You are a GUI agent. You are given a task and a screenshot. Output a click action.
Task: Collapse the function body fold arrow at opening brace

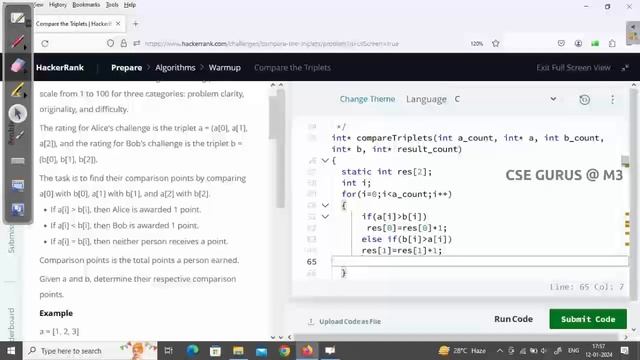pos(325,160)
